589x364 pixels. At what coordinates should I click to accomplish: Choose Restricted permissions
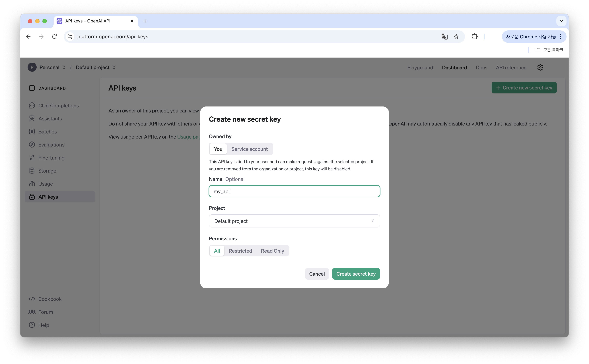(240, 251)
